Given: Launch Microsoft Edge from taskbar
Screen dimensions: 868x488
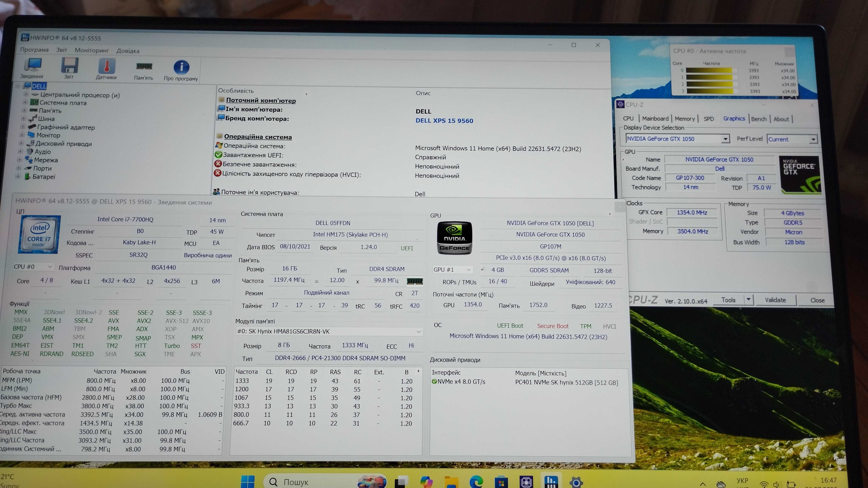Looking at the screenshot, I should point(476,482).
